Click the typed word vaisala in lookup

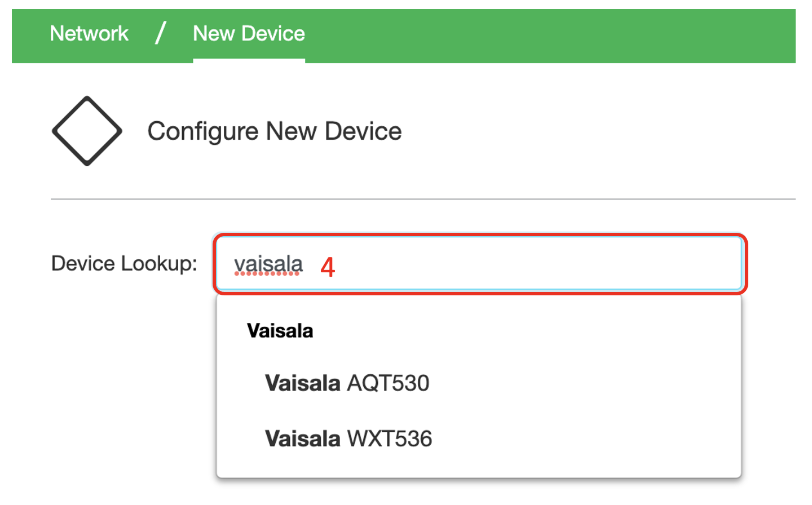268,264
